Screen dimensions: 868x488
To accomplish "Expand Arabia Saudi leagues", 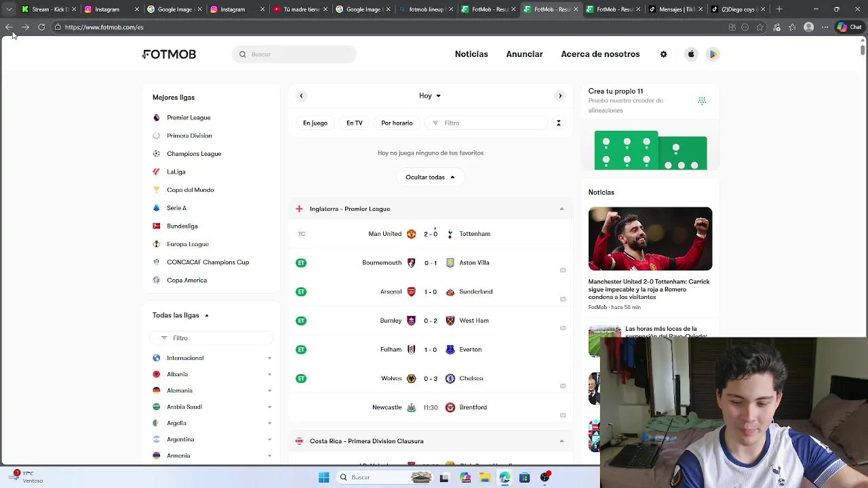I will click(269, 407).
